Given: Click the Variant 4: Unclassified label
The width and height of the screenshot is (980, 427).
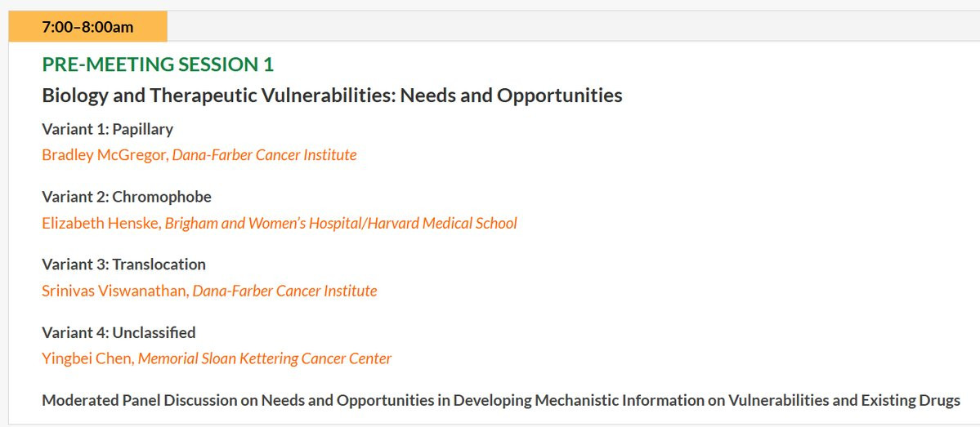Looking at the screenshot, I should [119, 332].
